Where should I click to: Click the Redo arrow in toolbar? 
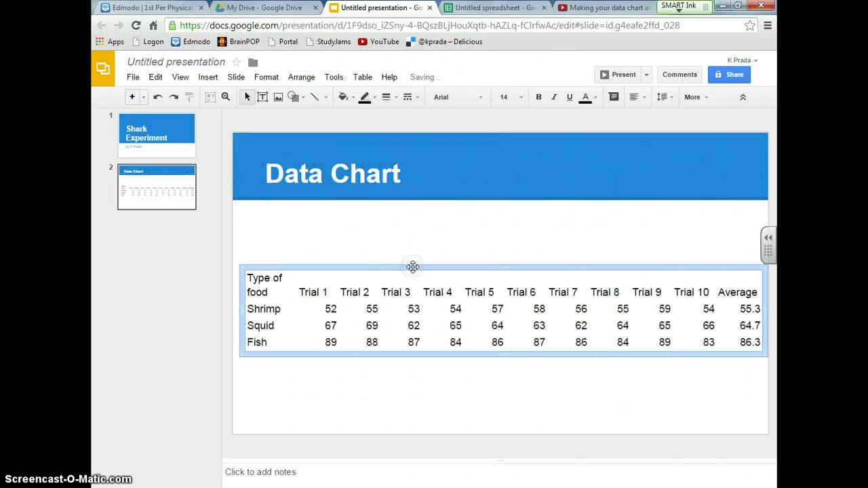(x=174, y=97)
